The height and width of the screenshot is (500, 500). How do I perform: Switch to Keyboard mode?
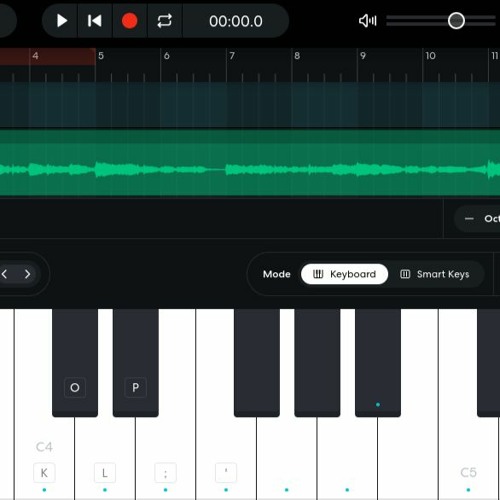click(344, 274)
